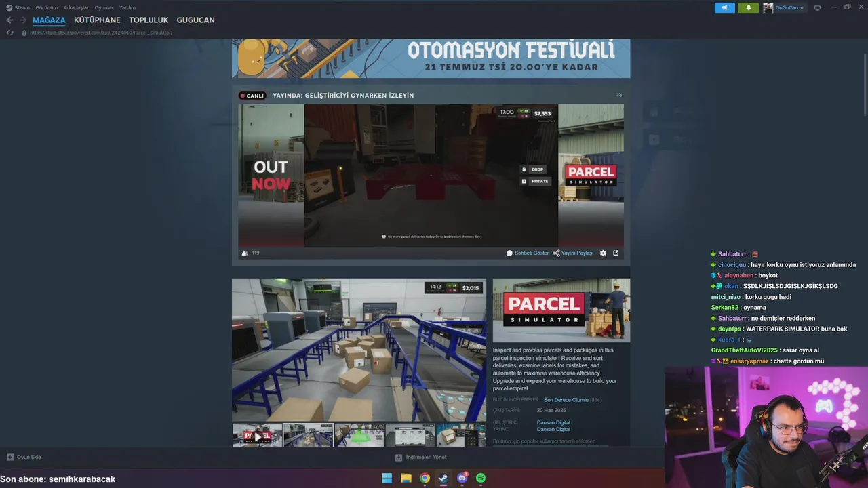Viewport: 868px width, 488px height.
Task: Click the Parcel Simulator header capsule image
Action: pyautogui.click(x=561, y=310)
